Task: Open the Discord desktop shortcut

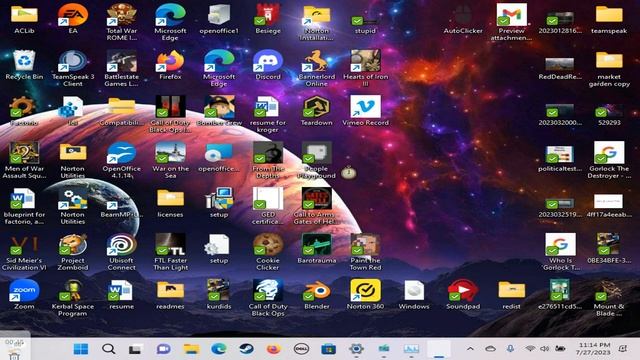Action: coord(268,61)
